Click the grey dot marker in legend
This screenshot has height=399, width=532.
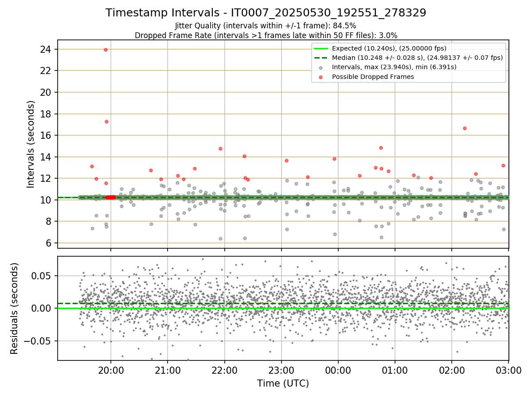(x=321, y=67)
